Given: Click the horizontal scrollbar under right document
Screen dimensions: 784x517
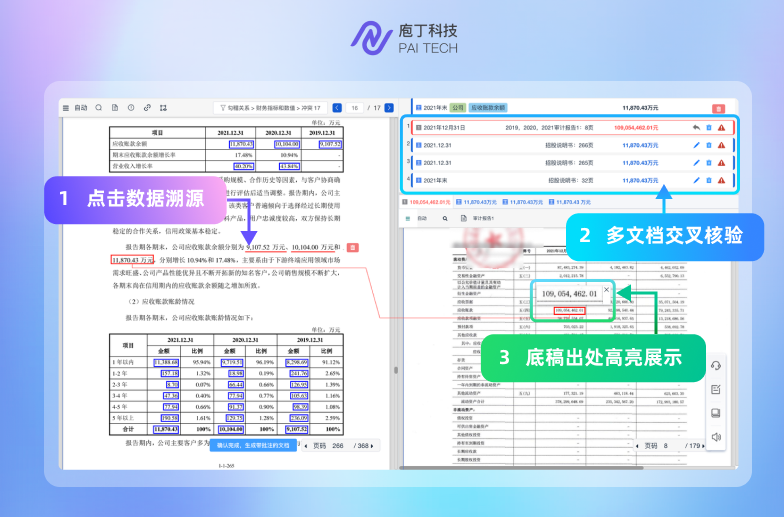Looking at the screenshot, I should [x=521, y=468].
